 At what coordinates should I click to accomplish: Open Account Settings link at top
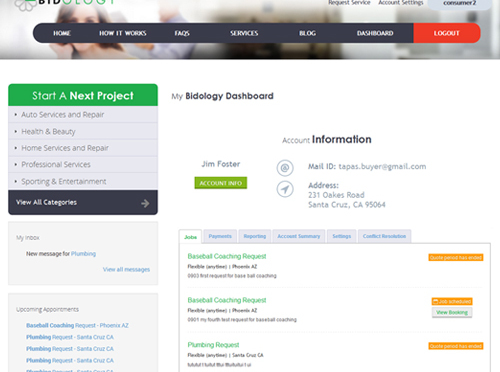point(401,3)
